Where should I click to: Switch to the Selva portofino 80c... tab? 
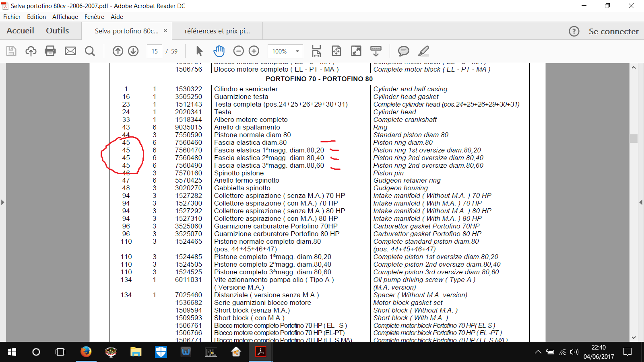[127, 31]
